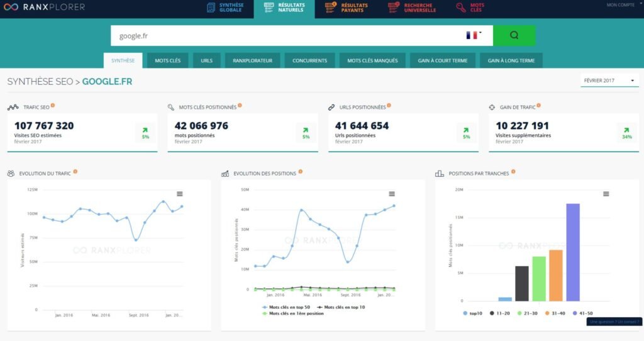Open Mots Clés magnifier icon in header

coord(461,8)
